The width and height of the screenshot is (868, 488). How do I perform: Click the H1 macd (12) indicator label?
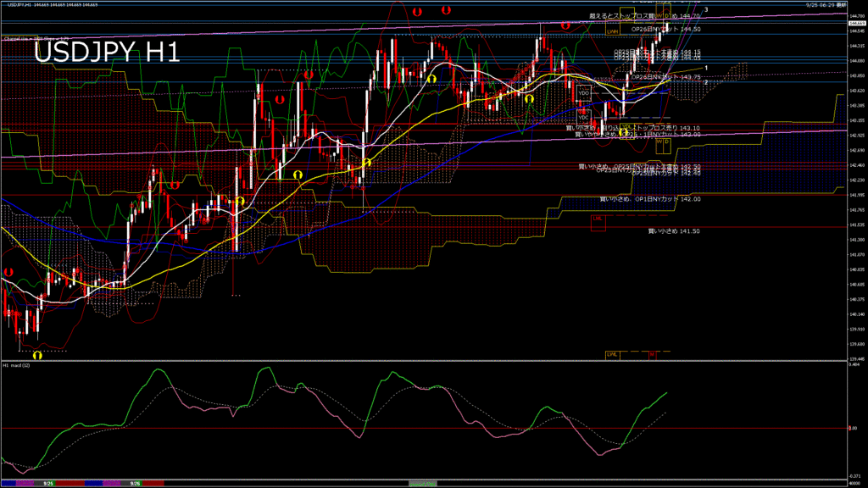pyautogui.click(x=17, y=365)
